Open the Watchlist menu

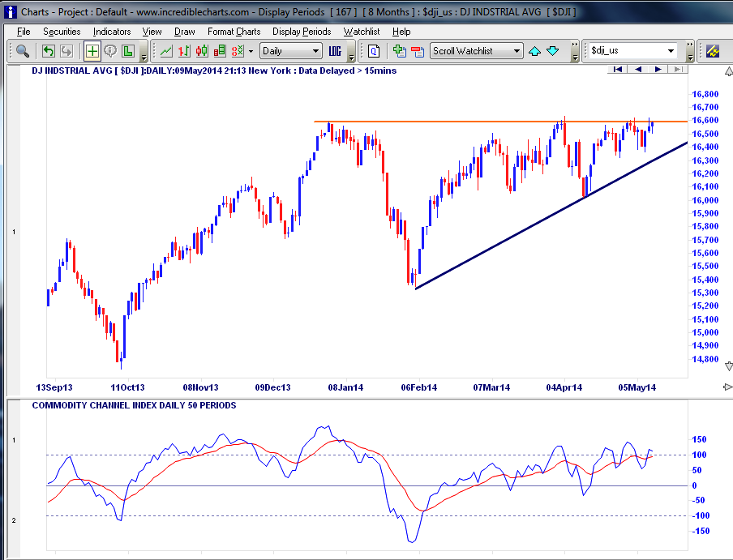tap(362, 32)
